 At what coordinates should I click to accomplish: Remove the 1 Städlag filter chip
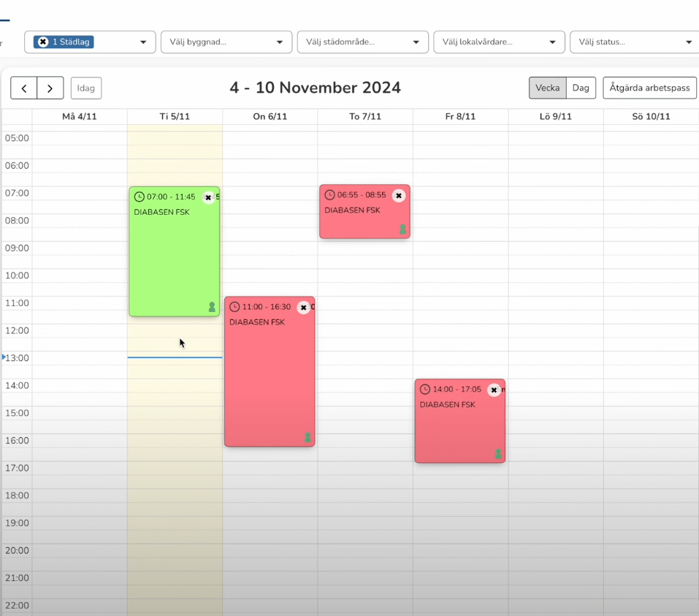tap(43, 42)
